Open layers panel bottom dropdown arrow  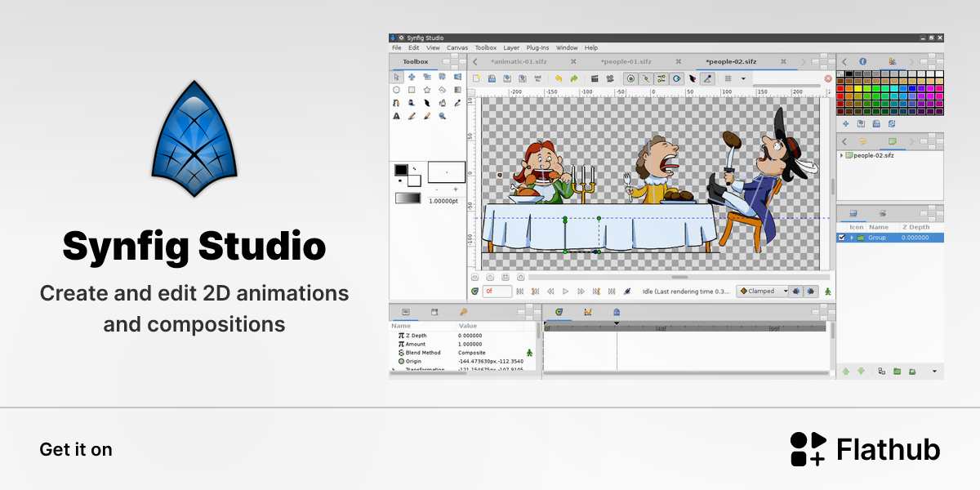point(934,371)
